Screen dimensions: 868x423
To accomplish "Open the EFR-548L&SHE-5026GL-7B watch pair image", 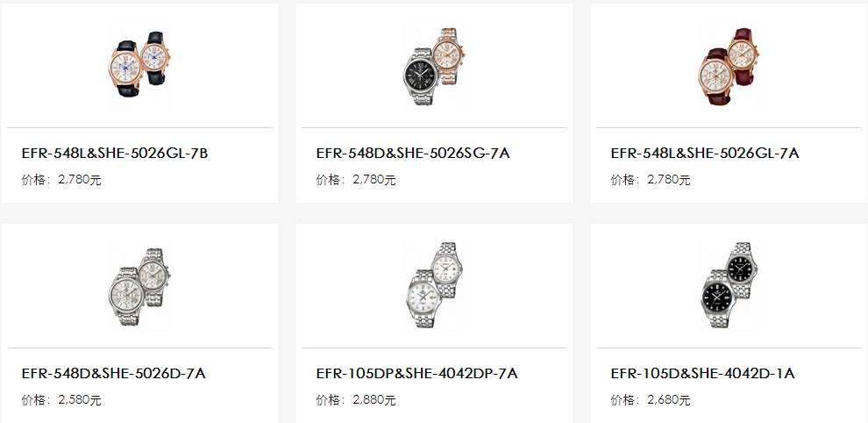I will pos(139,65).
